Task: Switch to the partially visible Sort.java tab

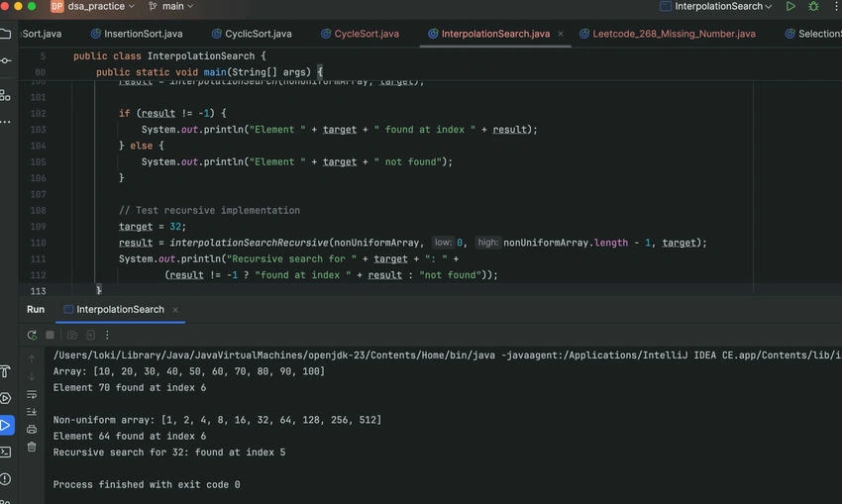Action: point(42,34)
